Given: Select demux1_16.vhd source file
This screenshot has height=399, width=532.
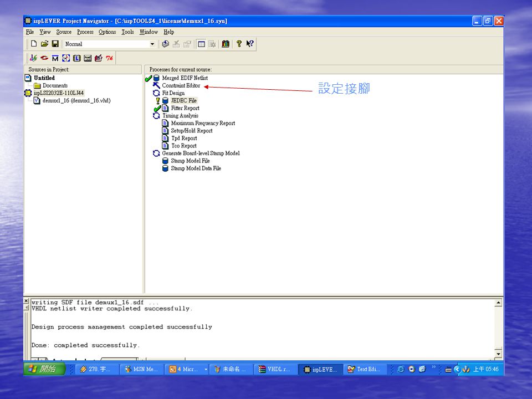Looking at the screenshot, I should coord(76,100).
